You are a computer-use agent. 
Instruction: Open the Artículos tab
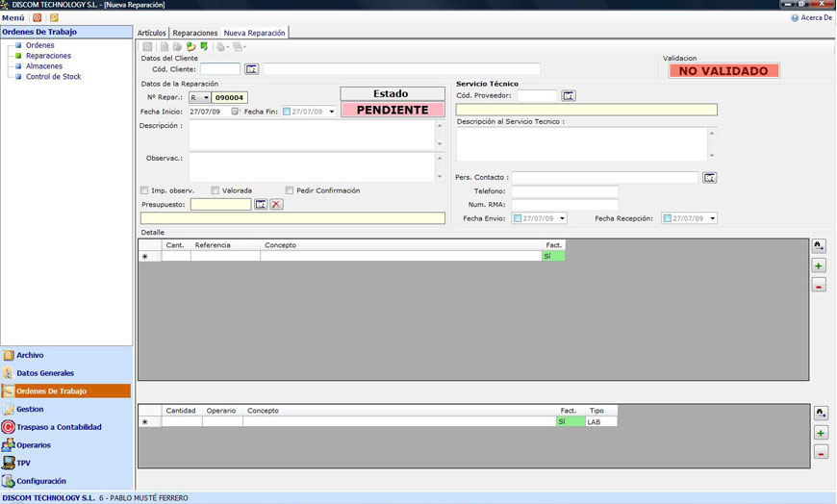[x=152, y=33]
